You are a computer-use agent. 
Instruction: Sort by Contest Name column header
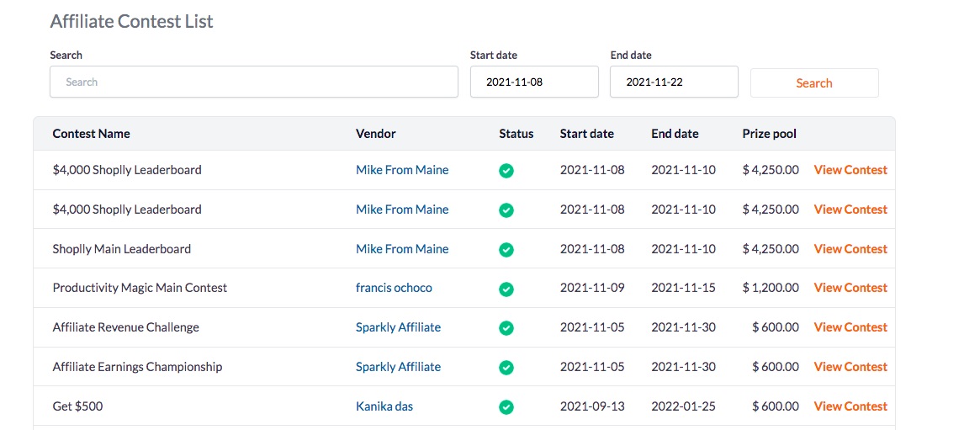(x=91, y=134)
